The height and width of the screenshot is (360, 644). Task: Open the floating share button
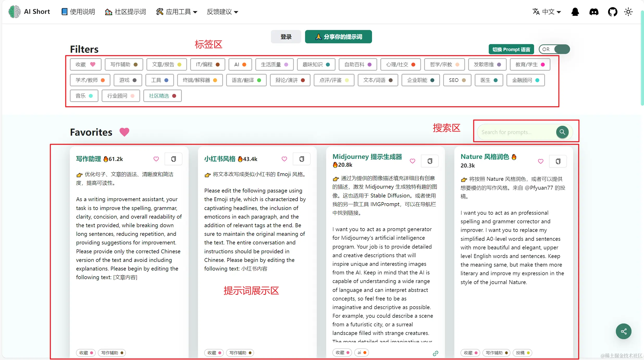click(x=623, y=331)
